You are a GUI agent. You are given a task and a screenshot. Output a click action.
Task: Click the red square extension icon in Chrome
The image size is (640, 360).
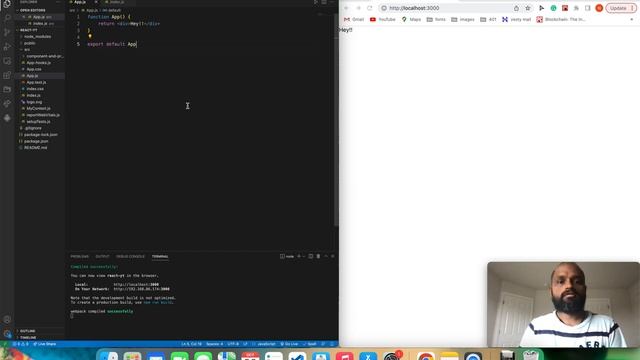pos(565,8)
